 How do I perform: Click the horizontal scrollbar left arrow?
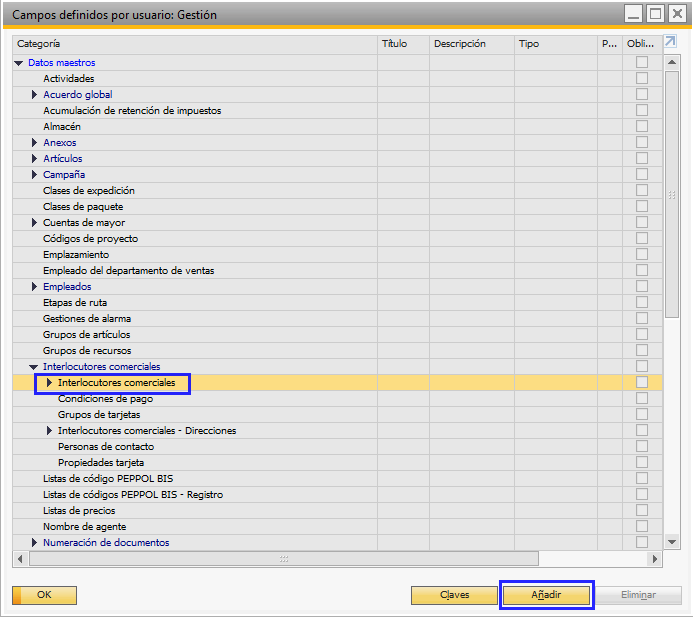tap(20, 559)
